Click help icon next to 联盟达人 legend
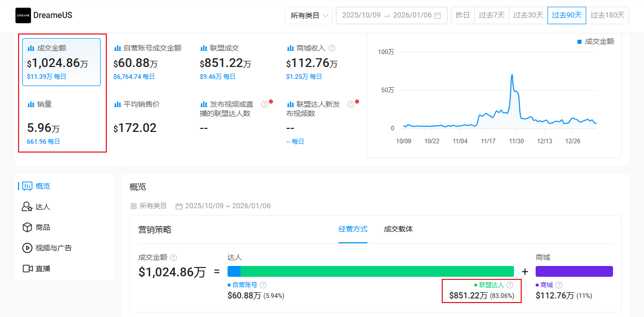Viewport: 644px width, 317px height. coord(510,285)
